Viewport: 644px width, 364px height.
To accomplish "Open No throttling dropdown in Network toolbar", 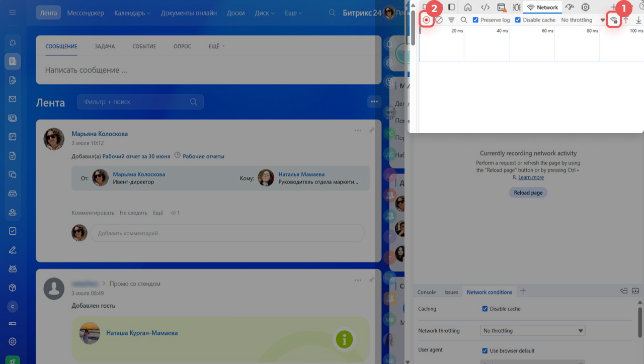I will [583, 20].
